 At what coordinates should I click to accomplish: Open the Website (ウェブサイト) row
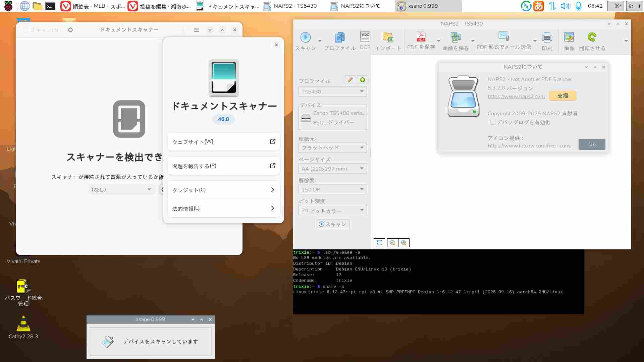point(224,141)
